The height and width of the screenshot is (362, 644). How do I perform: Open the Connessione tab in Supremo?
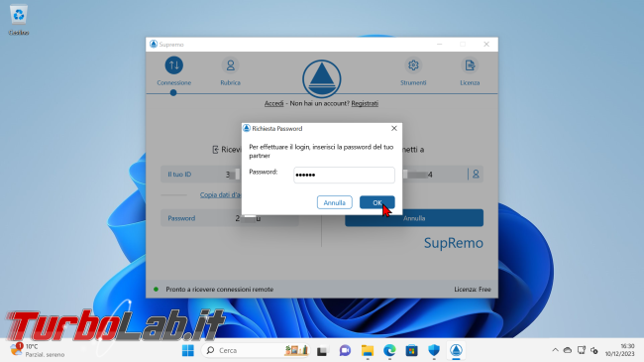point(173,71)
